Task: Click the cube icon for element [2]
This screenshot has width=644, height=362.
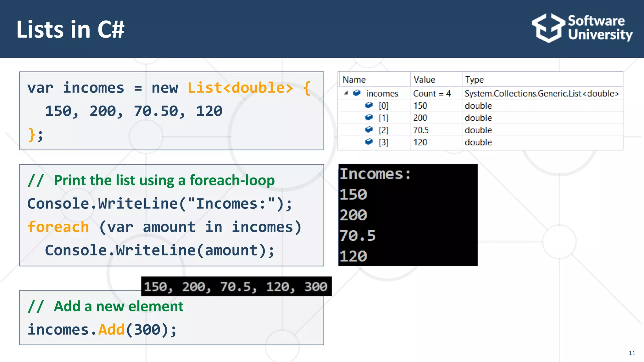Action: coord(369,129)
